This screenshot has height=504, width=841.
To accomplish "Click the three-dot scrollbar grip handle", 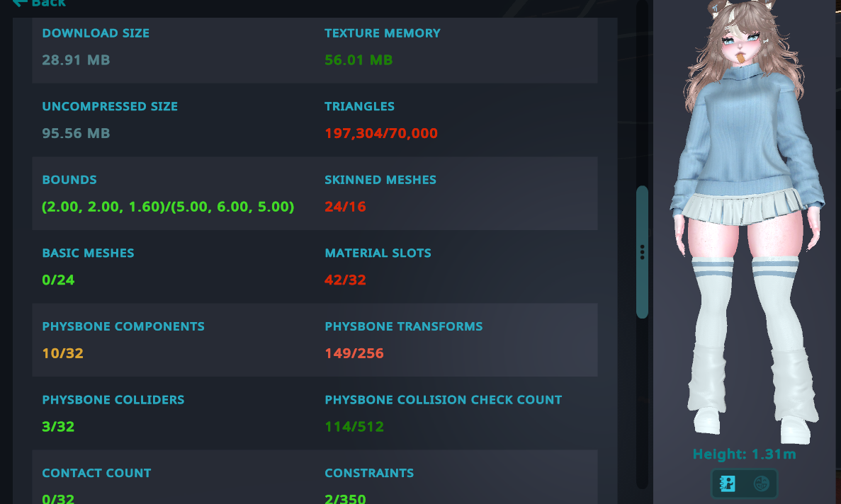I will tap(642, 252).
